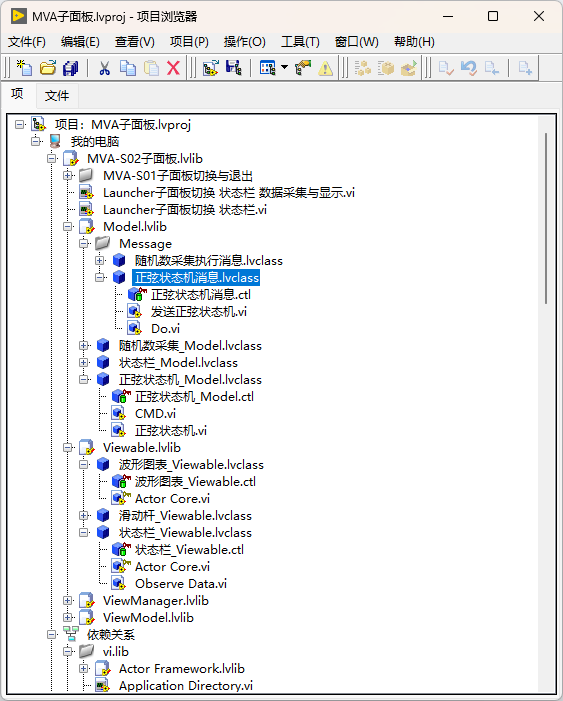
Task: Select 正弦状态机_Model.ctl item
Action: [x=194, y=396]
